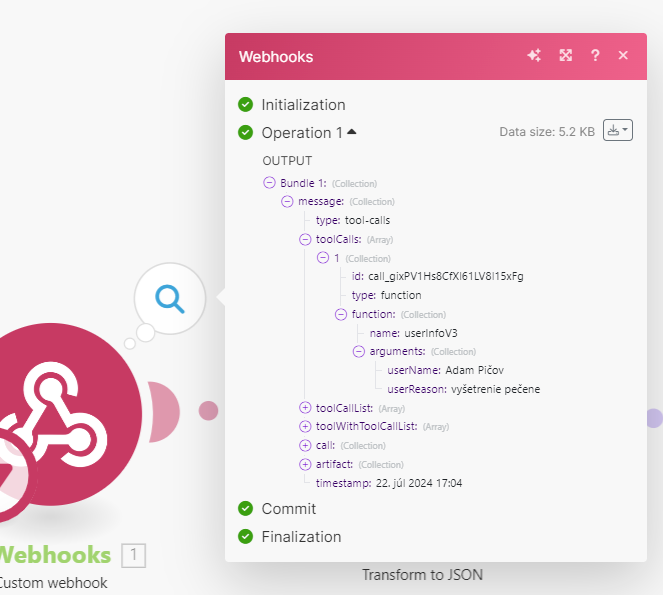Click the Data size: 5.2 KB text
The width and height of the screenshot is (663, 595).
[547, 132]
